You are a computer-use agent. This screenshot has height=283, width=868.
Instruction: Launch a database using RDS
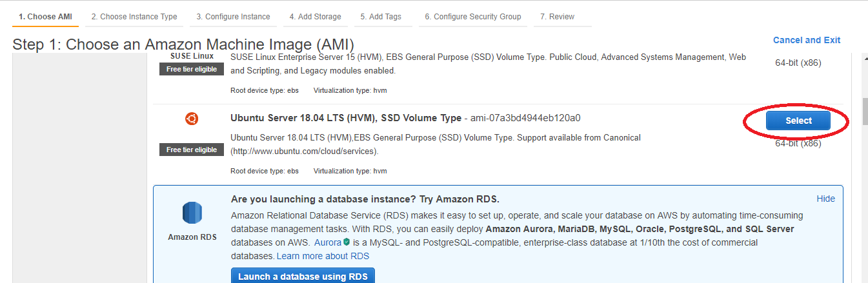point(303,277)
